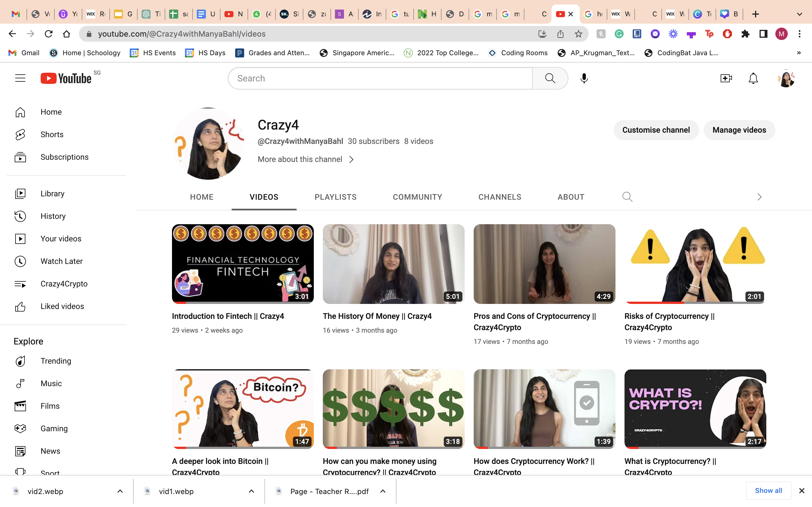The image size is (812, 507).
Task: Click the Customise channel button
Action: coord(656,130)
